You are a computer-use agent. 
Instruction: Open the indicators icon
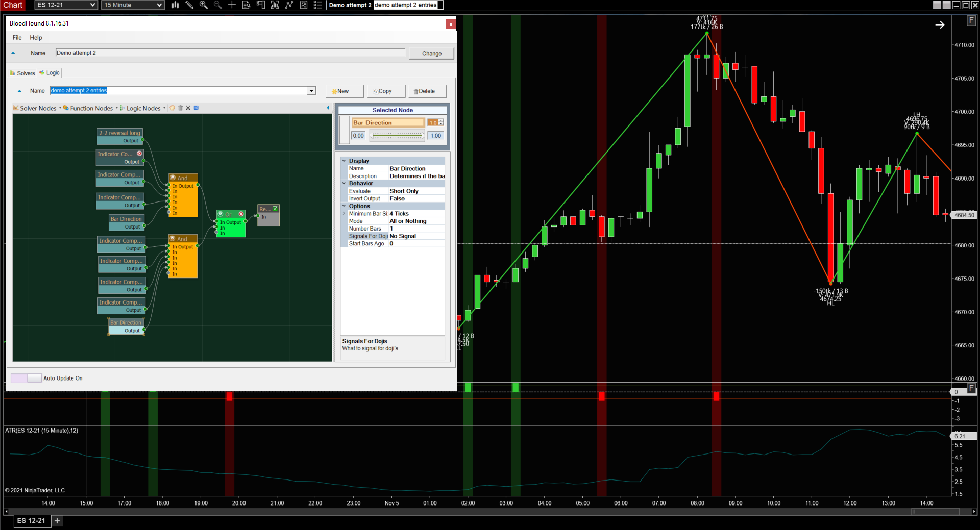click(x=275, y=5)
